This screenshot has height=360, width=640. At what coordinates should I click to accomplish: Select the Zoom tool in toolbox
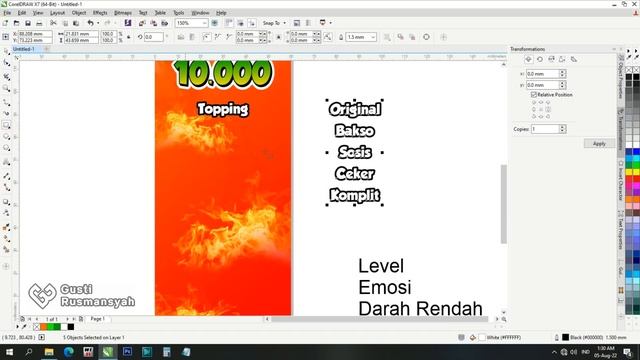(x=6, y=88)
